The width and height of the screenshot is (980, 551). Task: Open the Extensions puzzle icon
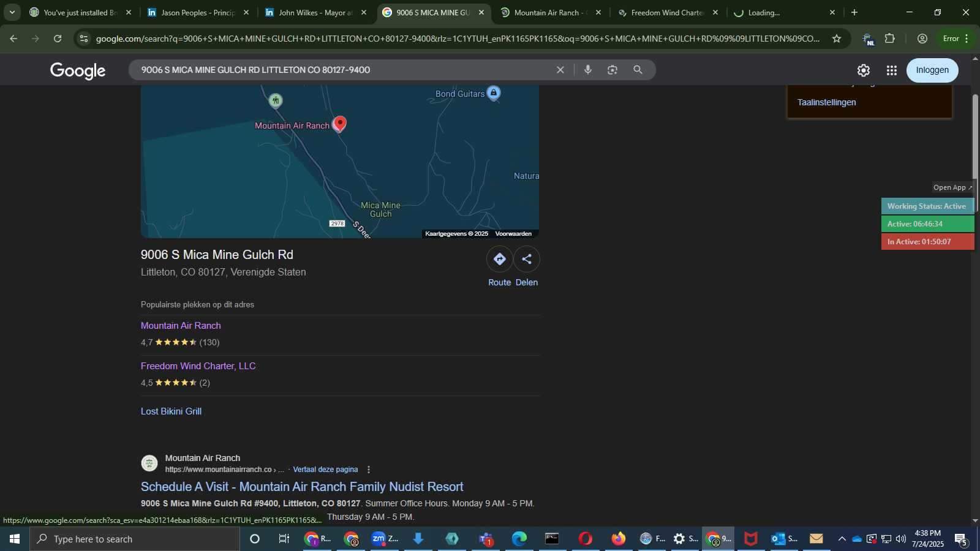[x=890, y=39]
